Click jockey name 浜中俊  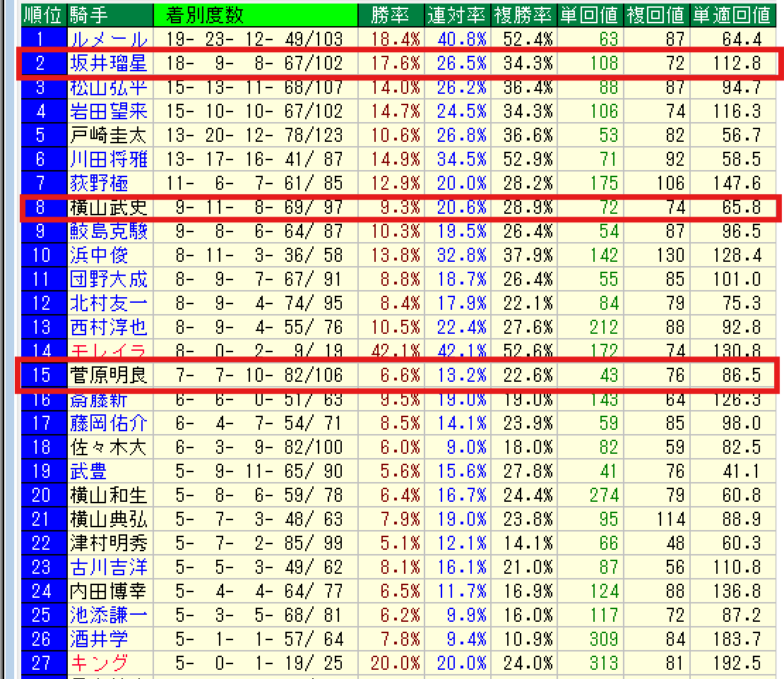pyautogui.click(x=99, y=256)
